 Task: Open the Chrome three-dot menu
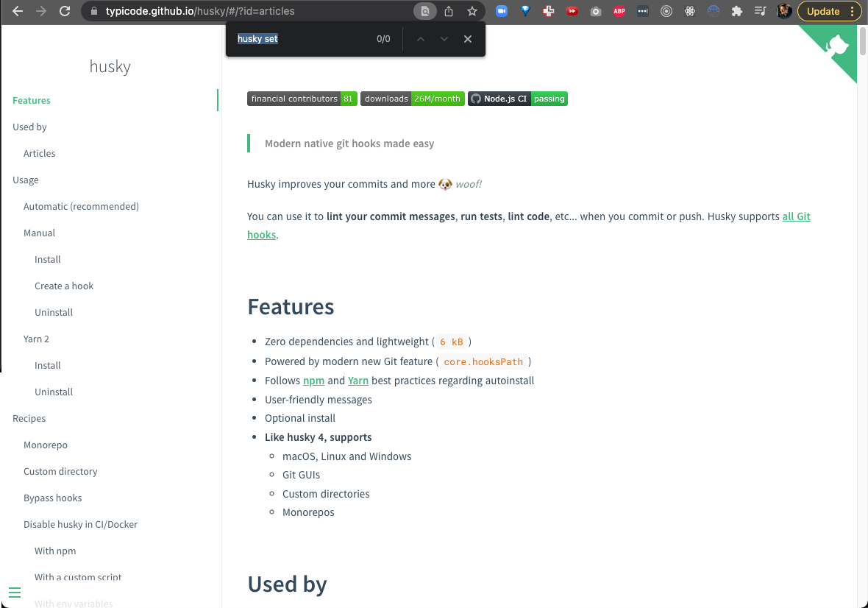[x=853, y=11]
